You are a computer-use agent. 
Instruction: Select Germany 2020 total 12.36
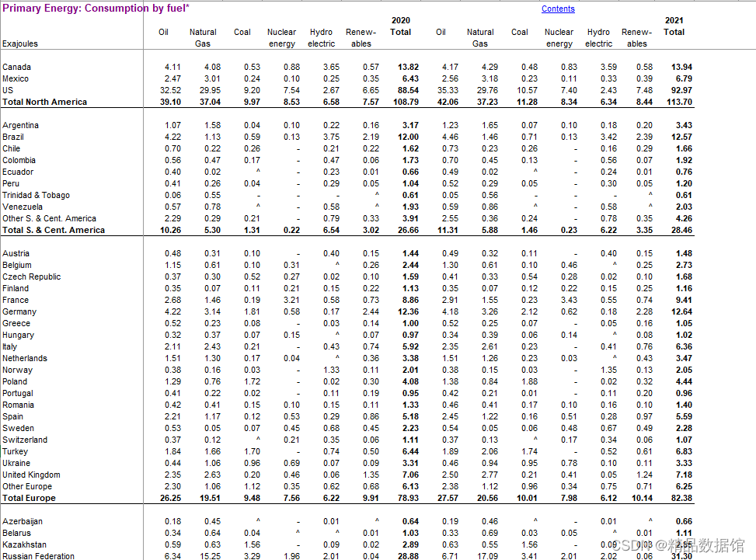pyautogui.click(x=409, y=311)
